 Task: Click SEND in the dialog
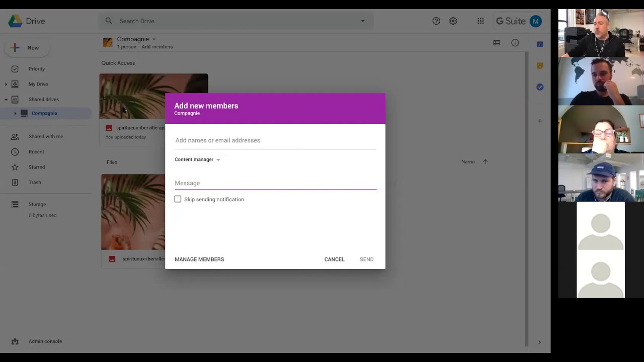click(366, 259)
